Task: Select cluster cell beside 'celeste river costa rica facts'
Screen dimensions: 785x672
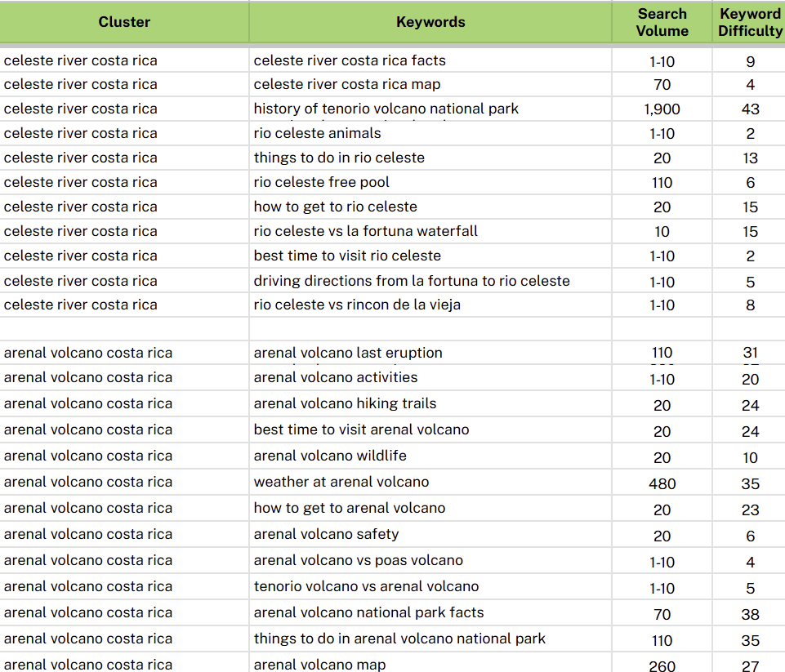Action: click(x=124, y=60)
